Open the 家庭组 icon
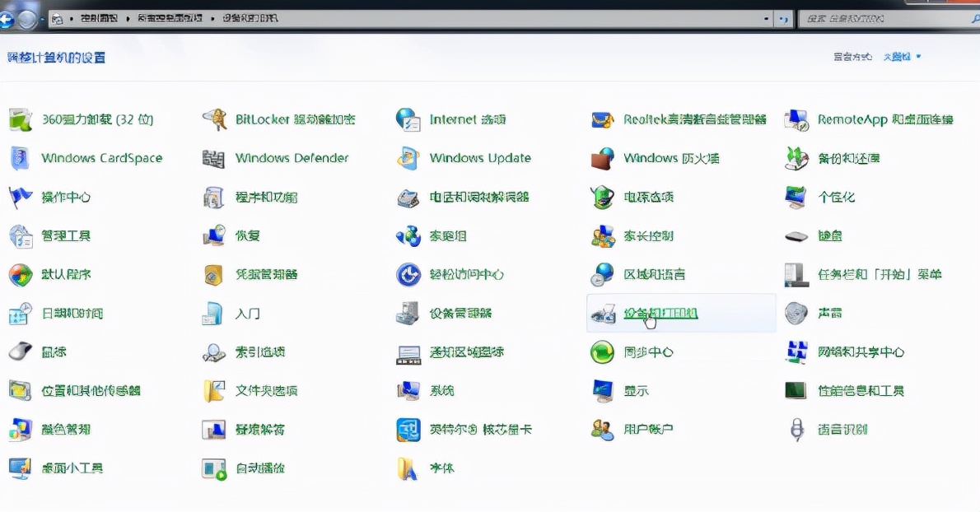The width and height of the screenshot is (980, 512). (408, 236)
